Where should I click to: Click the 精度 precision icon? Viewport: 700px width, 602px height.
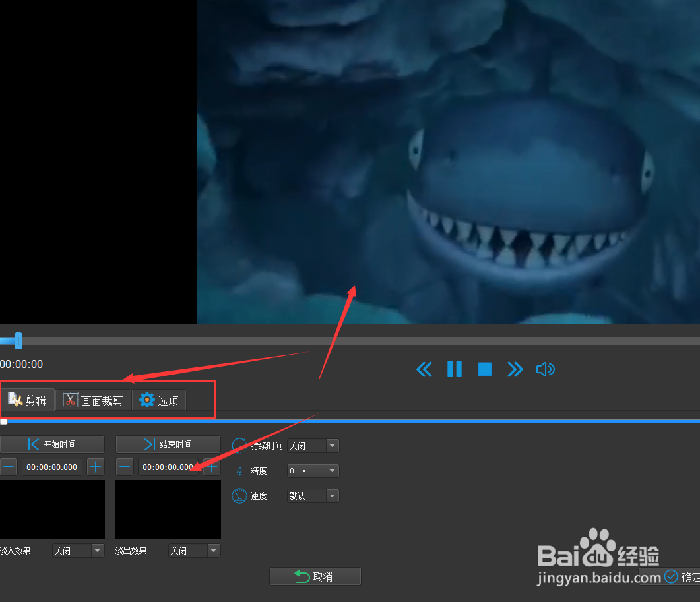click(x=239, y=471)
